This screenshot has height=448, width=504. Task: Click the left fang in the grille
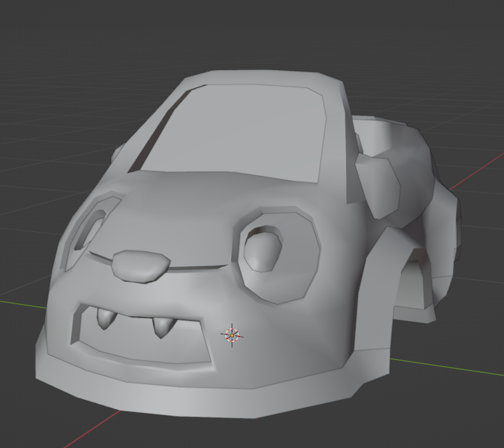tap(105, 318)
